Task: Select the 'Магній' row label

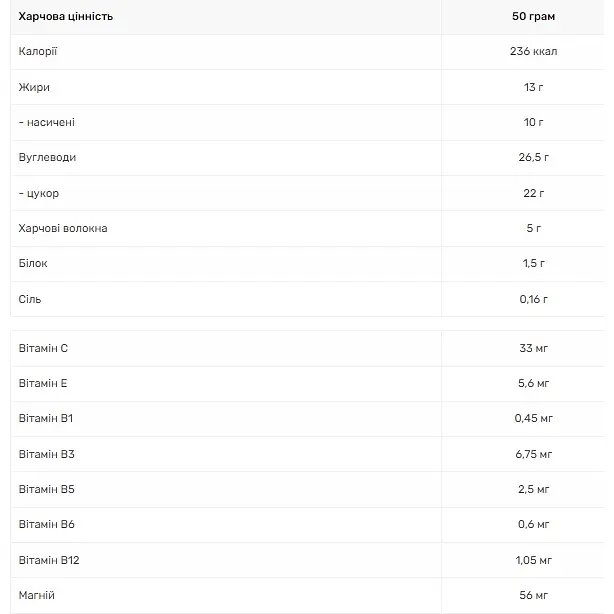Action: coord(37,596)
